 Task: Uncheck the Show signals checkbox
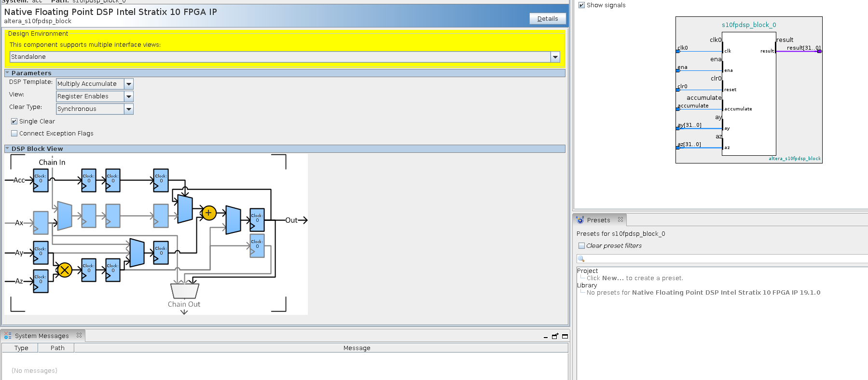581,5
